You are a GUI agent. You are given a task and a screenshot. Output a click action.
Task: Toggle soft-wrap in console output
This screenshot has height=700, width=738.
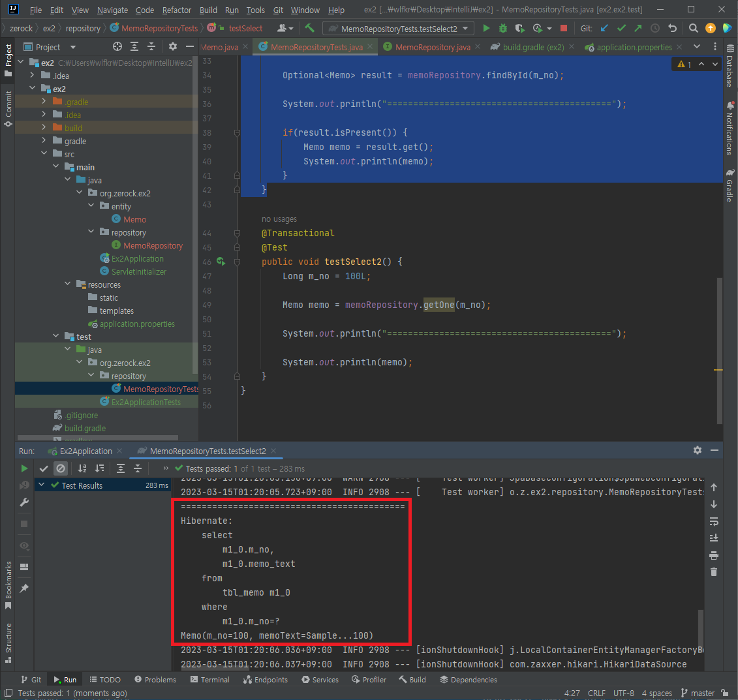coord(714,521)
